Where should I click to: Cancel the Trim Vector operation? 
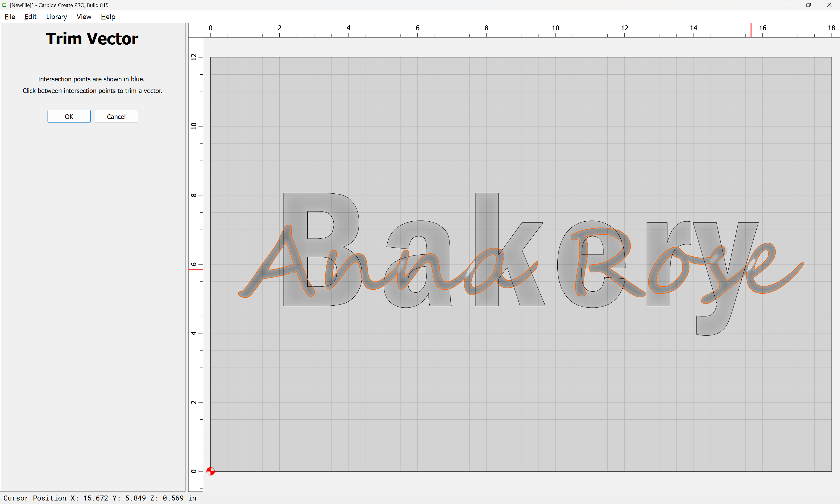pos(116,116)
